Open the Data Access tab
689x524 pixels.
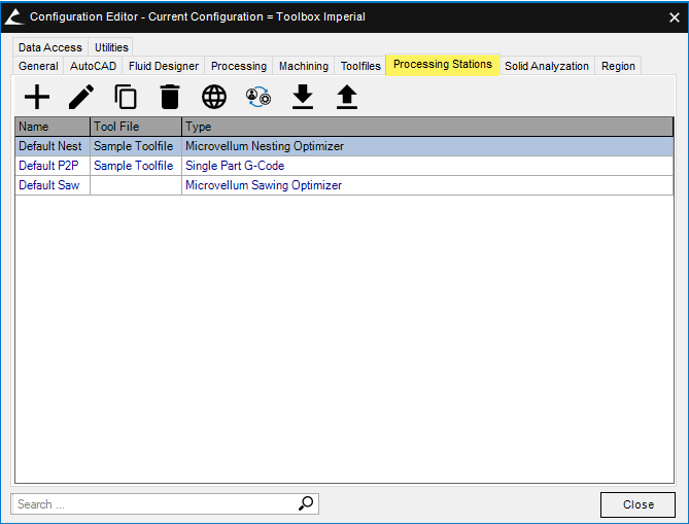50,47
